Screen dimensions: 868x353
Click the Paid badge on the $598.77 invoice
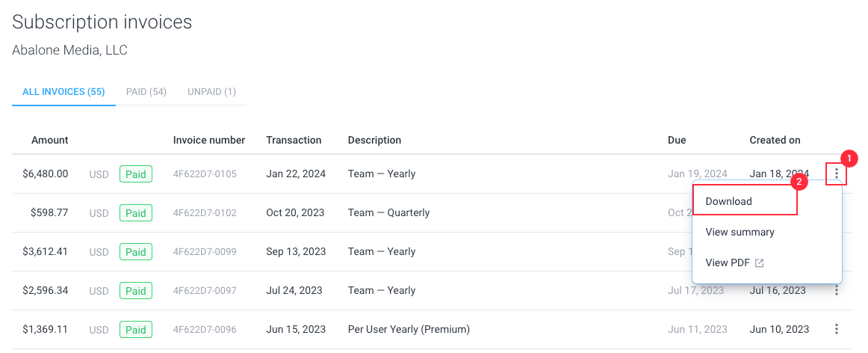tap(136, 213)
